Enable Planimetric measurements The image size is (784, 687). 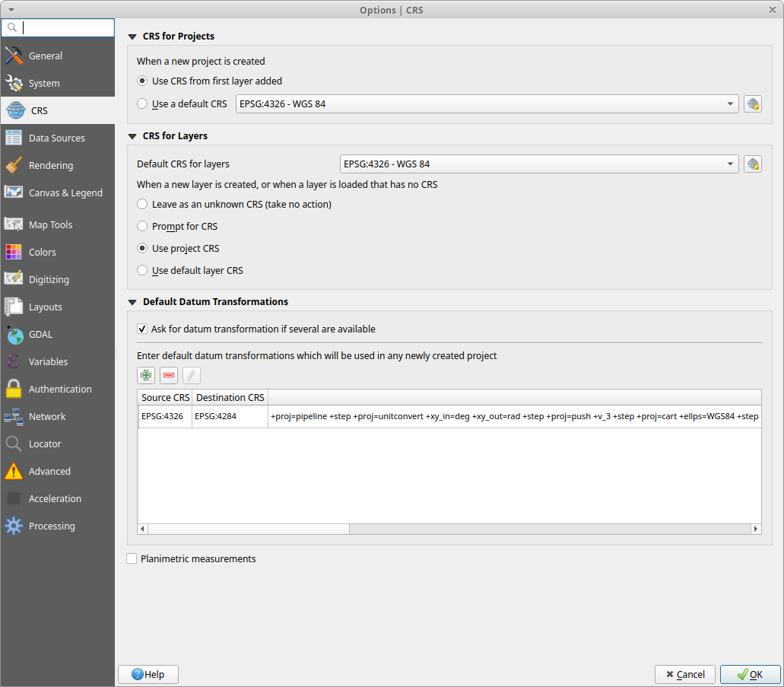pos(132,558)
